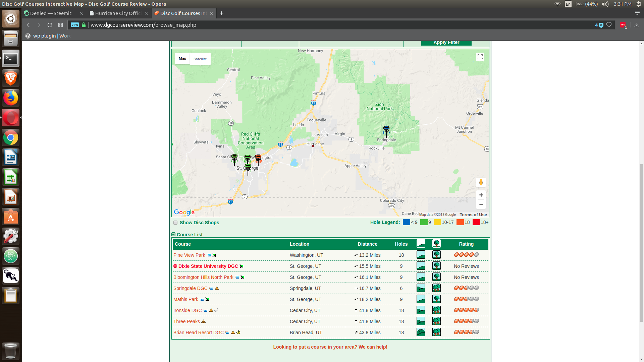
Task: Switch to the Map view tab
Action: (x=182, y=59)
